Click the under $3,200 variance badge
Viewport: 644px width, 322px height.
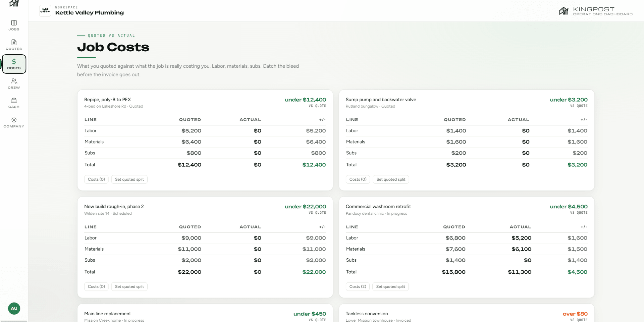pos(569,100)
